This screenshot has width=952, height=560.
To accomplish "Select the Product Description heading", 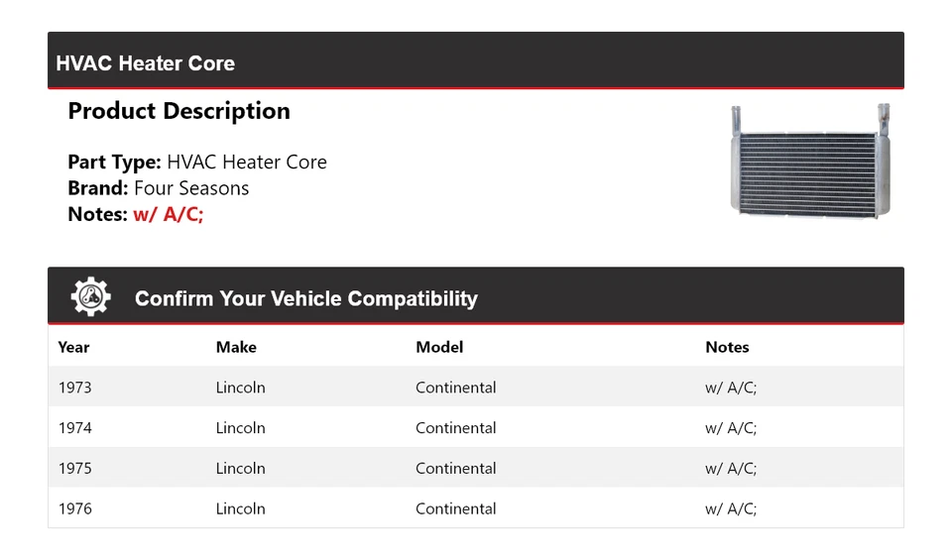I will coord(178,111).
